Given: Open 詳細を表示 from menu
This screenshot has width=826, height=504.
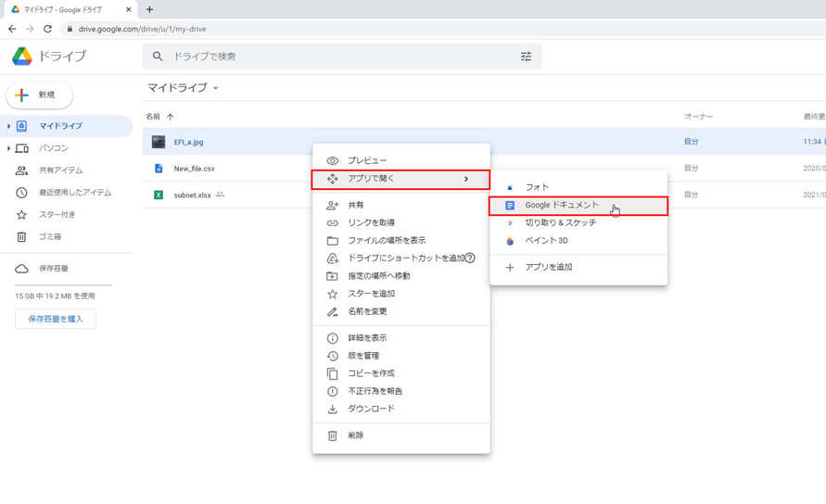Looking at the screenshot, I should point(400,338).
